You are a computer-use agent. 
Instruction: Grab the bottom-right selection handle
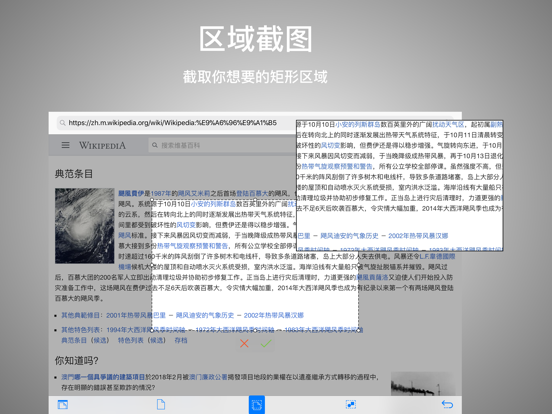359,330
